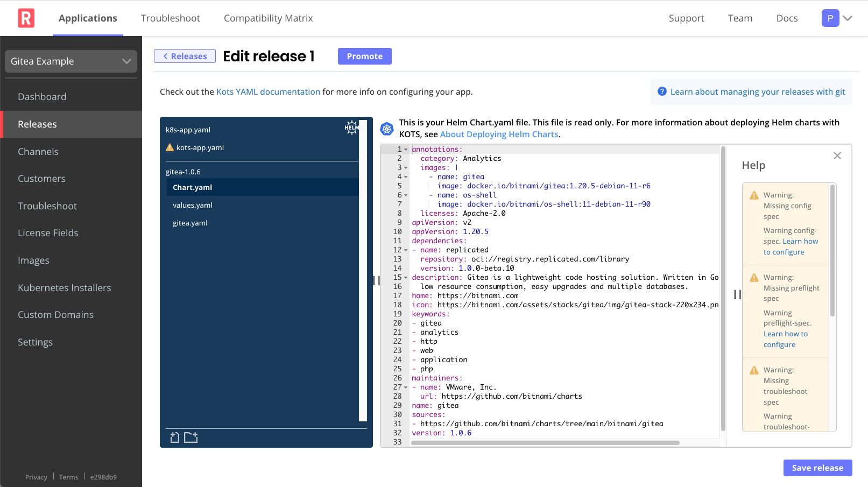Collapse the annotations block on line 1
868x487 pixels.
(406, 149)
